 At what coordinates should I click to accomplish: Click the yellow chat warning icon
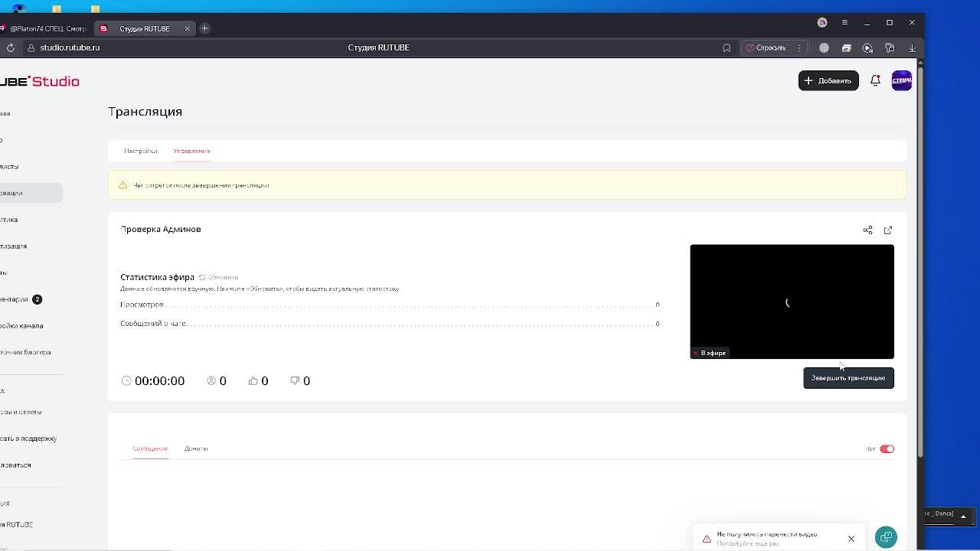click(122, 185)
